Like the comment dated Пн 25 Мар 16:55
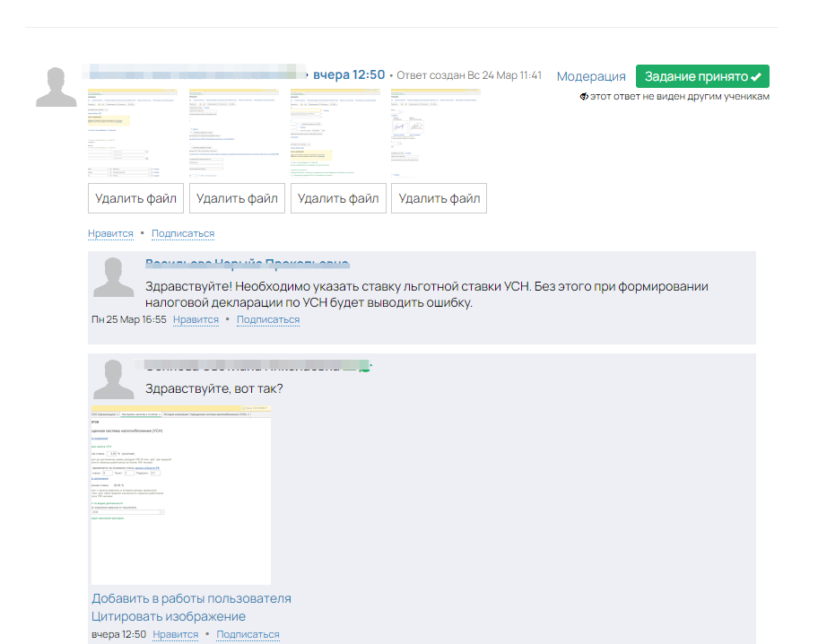 click(196, 319)
